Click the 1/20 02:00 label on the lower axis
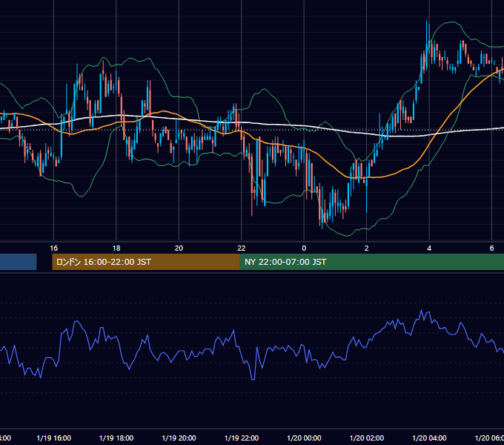The width and height of the screenshot is (504, 445). click(x=366, y=438)
